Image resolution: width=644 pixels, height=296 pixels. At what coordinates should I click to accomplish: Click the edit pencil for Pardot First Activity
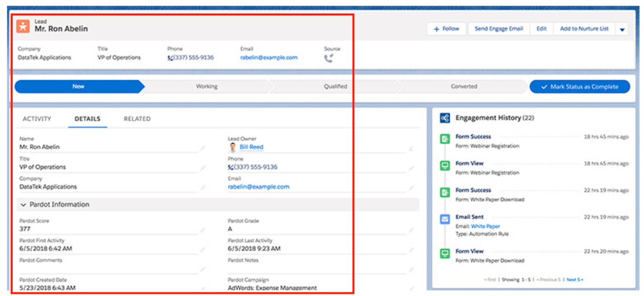point(203,250)
